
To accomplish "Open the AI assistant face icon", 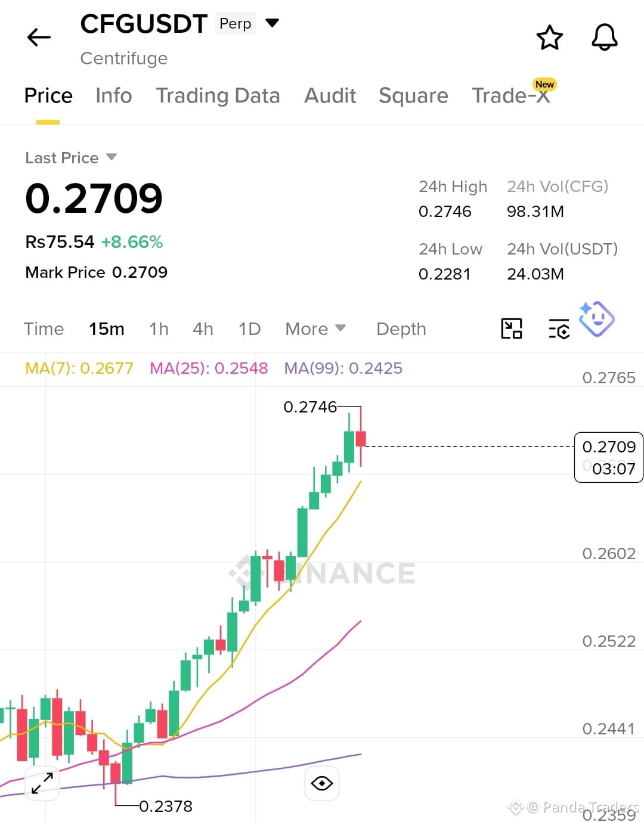I will [x=596, y=318].
